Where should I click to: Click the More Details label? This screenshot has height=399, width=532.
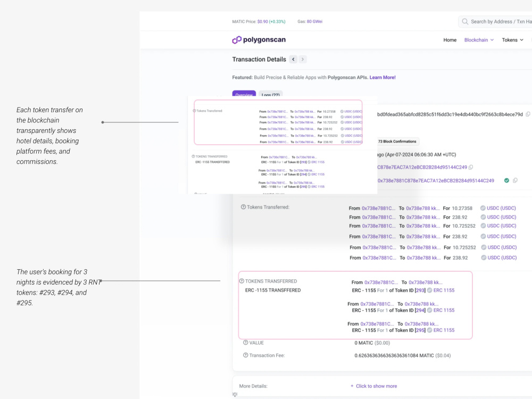pyautogui.click(x=253, y=386)
